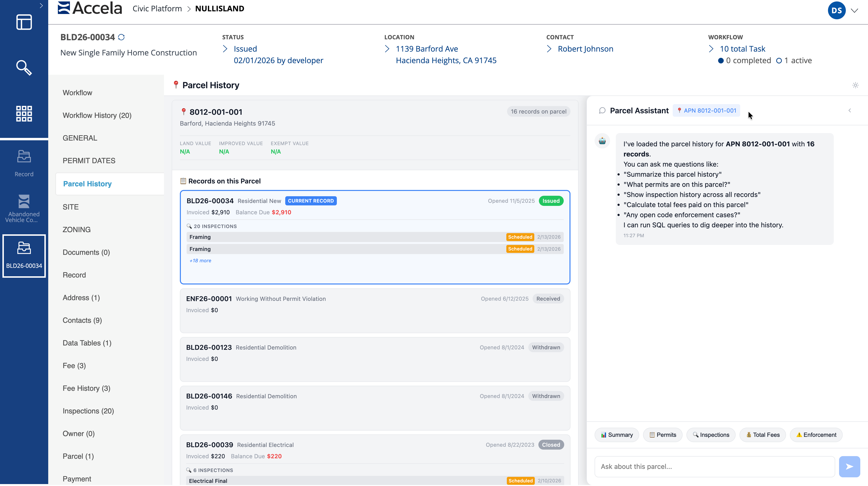Expand 10 total Task workflow
868x486 pixels.
(711, 49)
